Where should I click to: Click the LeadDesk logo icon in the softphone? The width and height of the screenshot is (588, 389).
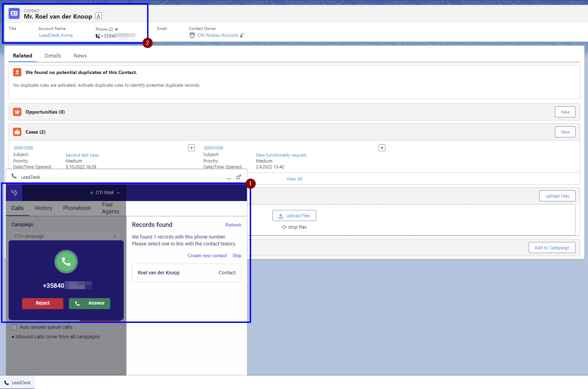[x=14, y=192]
